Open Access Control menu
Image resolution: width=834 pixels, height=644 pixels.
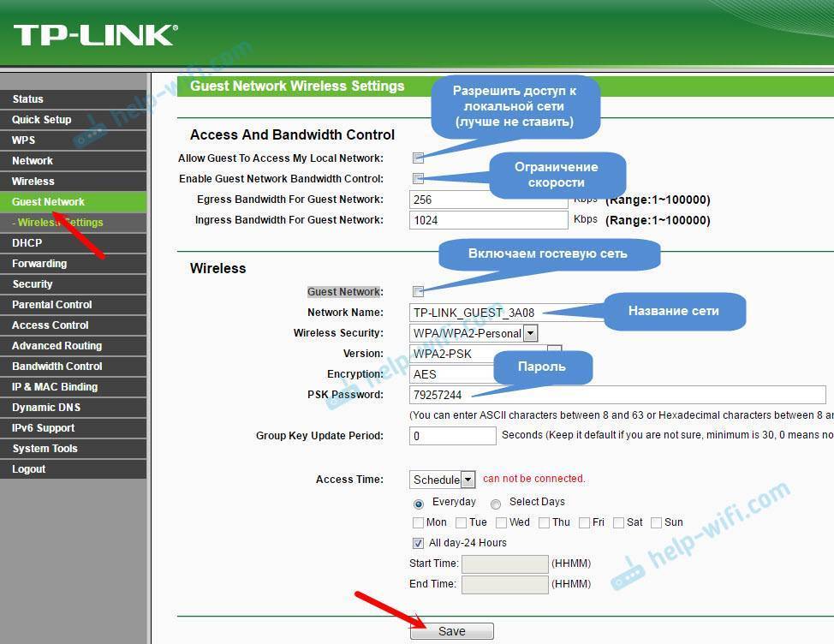pos(73,325)
